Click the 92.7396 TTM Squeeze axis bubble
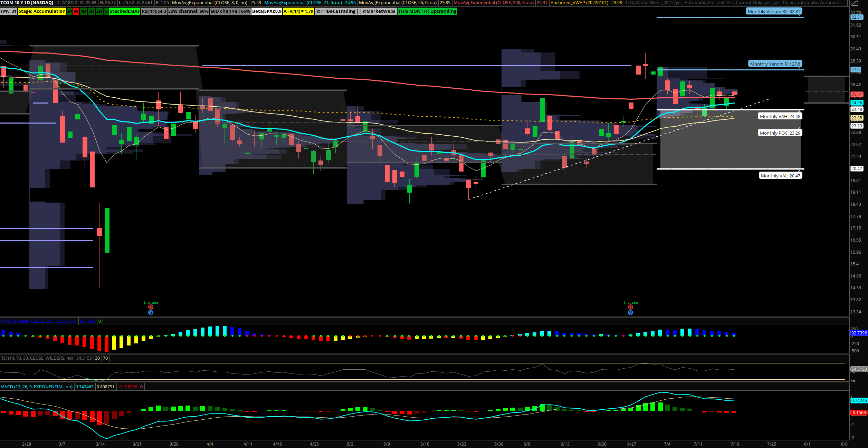 (859, 333)
